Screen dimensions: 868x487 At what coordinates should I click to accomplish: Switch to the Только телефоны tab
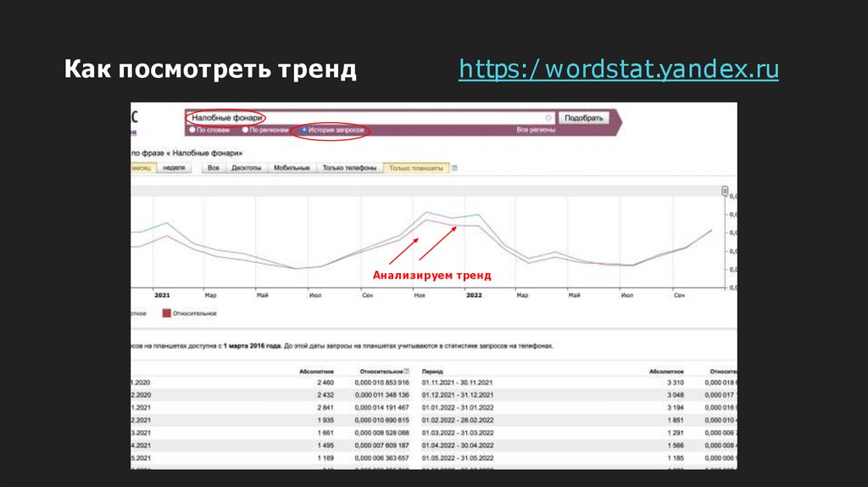click(349, 168)
